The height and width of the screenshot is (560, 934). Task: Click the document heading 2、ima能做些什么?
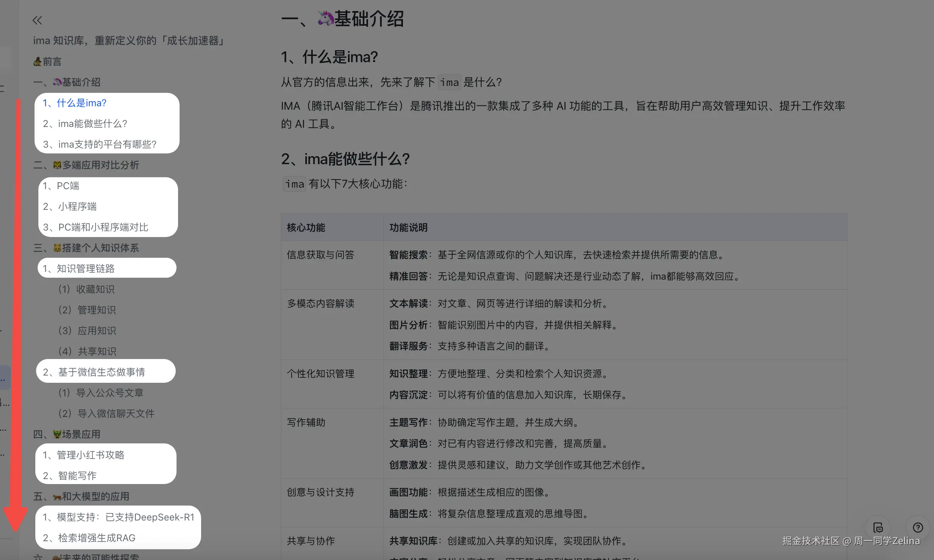point(345,159)
